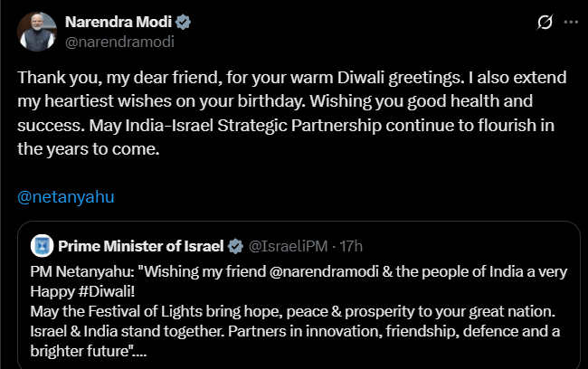Open the Prime Minister of Israel avatar icon

coord(41,245)
